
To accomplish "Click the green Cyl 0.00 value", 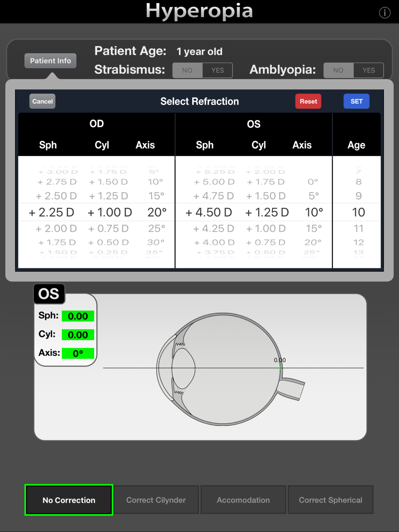I will pyautogui.click(x=78, y=335).
